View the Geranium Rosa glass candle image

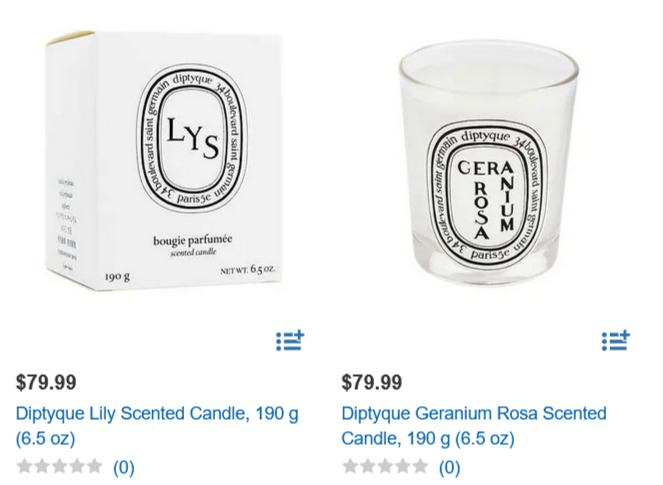click(x=489, y=162)
